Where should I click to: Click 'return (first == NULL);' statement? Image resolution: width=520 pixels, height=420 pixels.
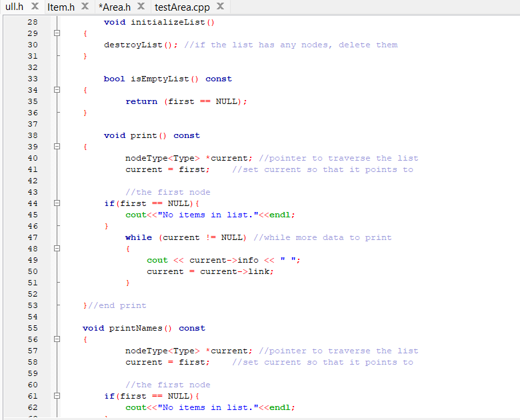[186, 101]
